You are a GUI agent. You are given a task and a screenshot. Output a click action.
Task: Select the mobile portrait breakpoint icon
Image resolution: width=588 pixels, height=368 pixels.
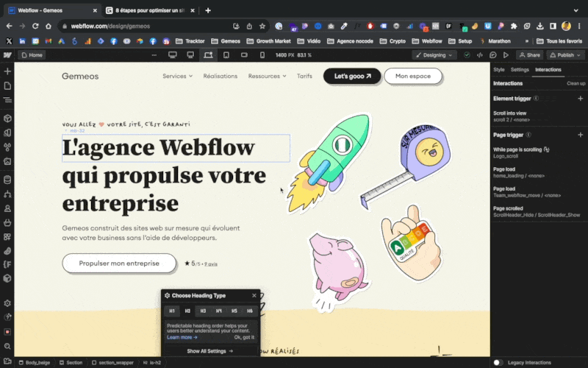(x=262, y=54)
